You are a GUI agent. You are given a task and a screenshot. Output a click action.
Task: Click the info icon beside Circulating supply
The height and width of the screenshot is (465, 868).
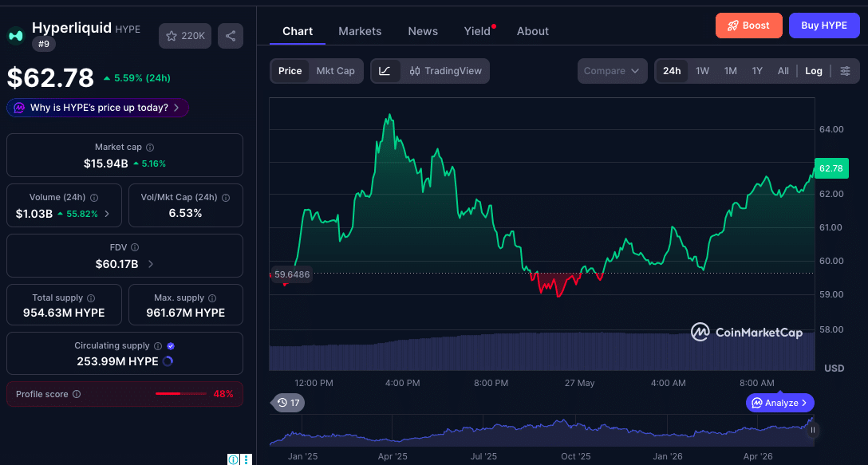[x=158, y=346]
